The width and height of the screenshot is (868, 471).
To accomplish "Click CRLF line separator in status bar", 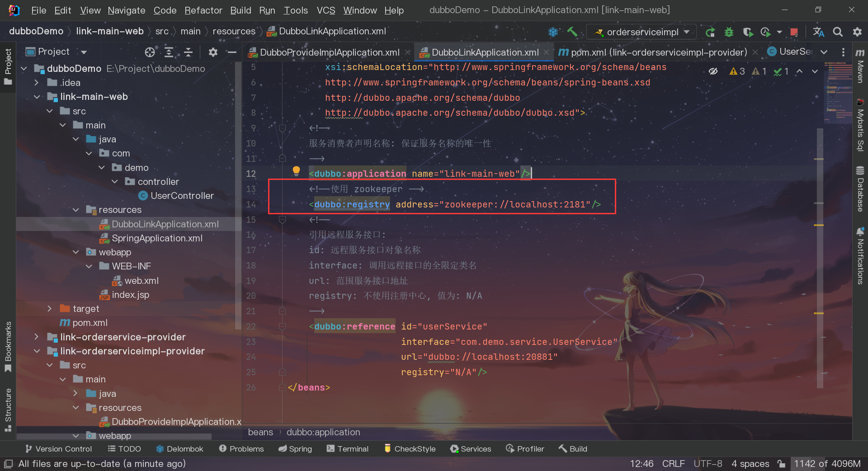I will (x=673, y=464).
